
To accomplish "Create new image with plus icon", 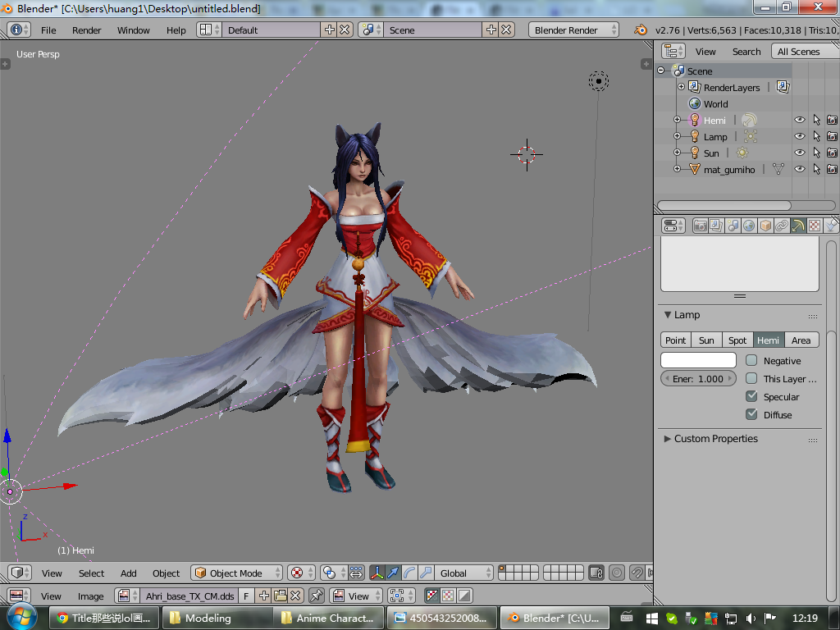I will 264,596.
